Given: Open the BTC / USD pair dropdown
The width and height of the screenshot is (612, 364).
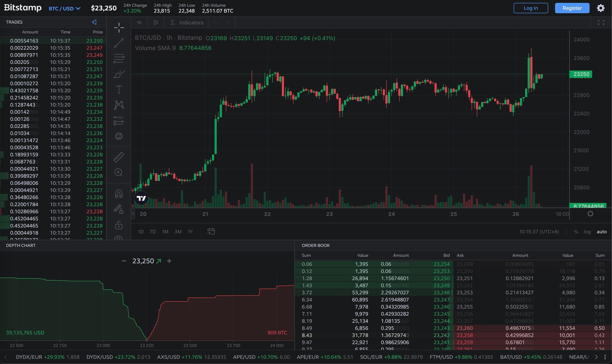Looking at the screenshot, I should 65,9.
